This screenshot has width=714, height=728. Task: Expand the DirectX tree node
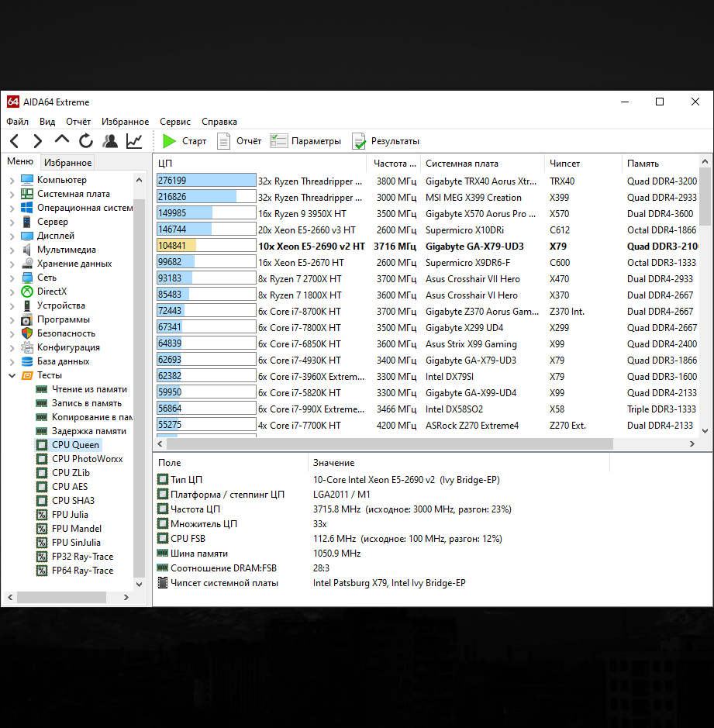tap(12, 292)
